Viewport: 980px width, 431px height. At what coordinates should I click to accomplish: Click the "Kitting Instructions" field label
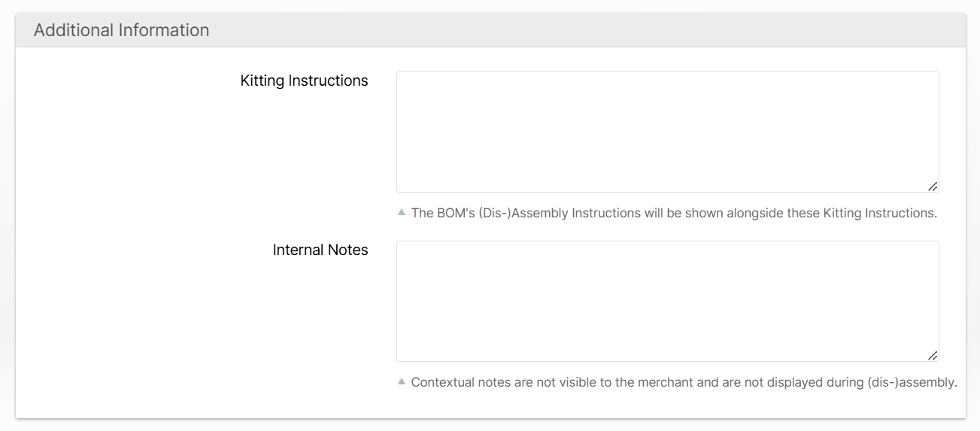pos(304,80)
